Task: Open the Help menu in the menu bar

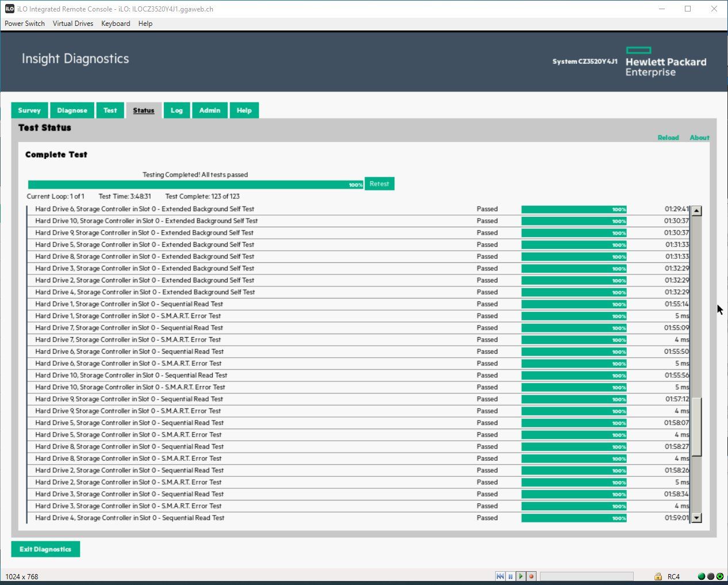Action: pyautogui.click(x=145, y=24)
